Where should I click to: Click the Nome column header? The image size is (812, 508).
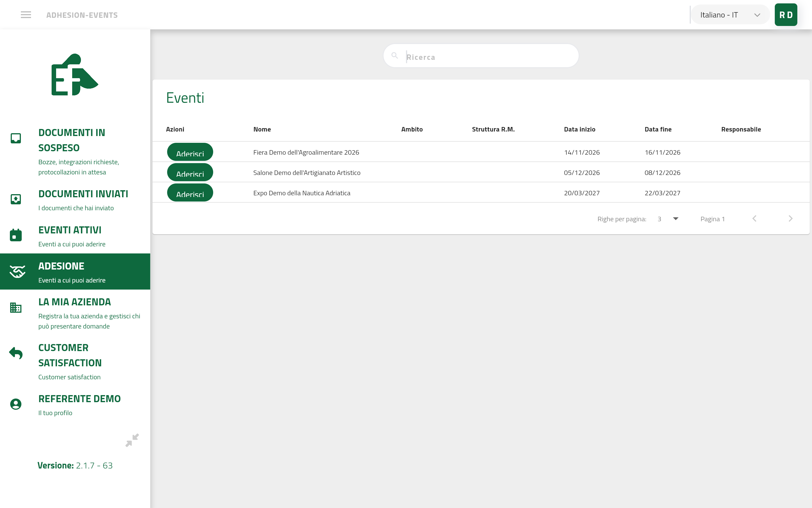coord(262,129)
